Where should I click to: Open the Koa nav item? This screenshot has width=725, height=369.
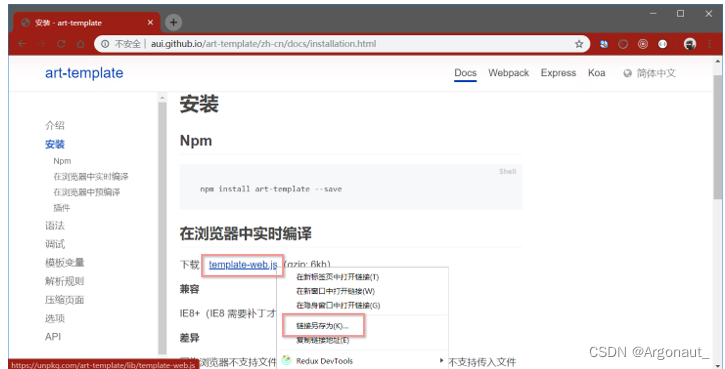click(x=596, y=73)
